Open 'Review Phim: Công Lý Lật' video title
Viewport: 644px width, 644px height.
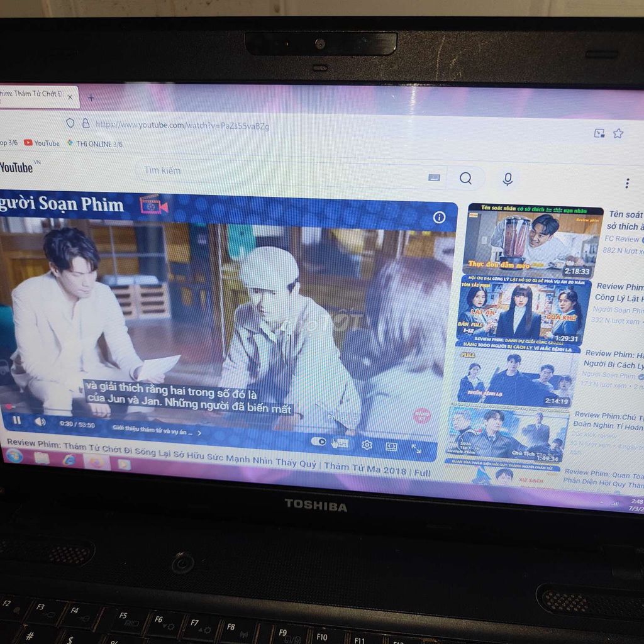tap(619, 292)
